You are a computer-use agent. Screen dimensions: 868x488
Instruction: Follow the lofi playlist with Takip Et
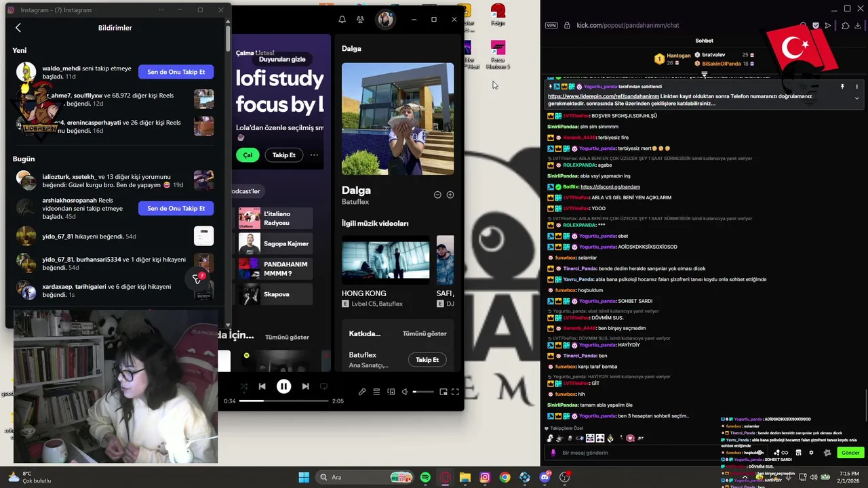click(x=283, y=155)
